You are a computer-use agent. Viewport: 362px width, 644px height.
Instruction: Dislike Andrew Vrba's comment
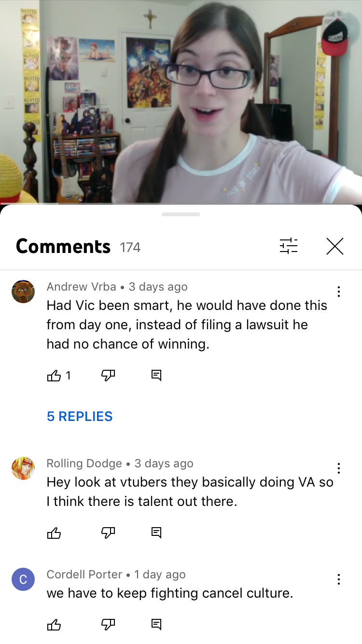pyautogui.click(x=108, y=375)
